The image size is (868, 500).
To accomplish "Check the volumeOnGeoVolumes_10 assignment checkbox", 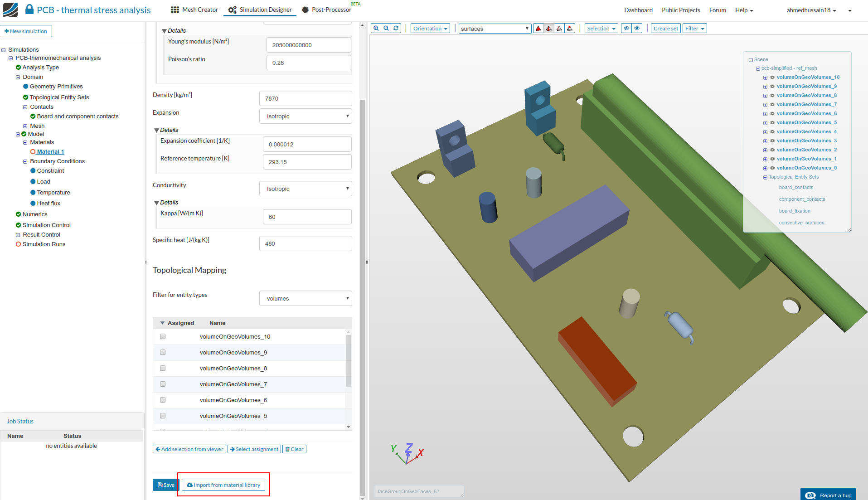I will tap(163, 336).
